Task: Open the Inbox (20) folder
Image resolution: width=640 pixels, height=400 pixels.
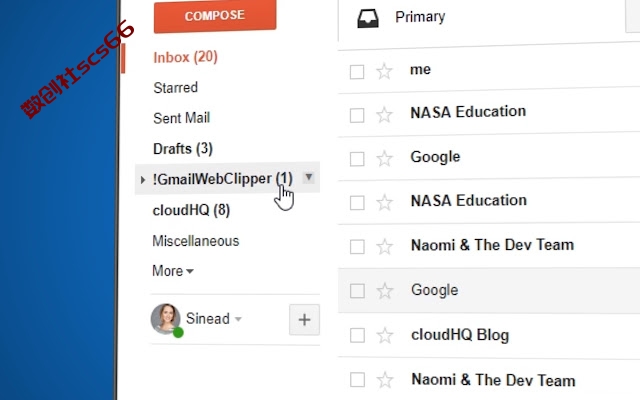Action: pyautogui.click(x=185, y=57)
